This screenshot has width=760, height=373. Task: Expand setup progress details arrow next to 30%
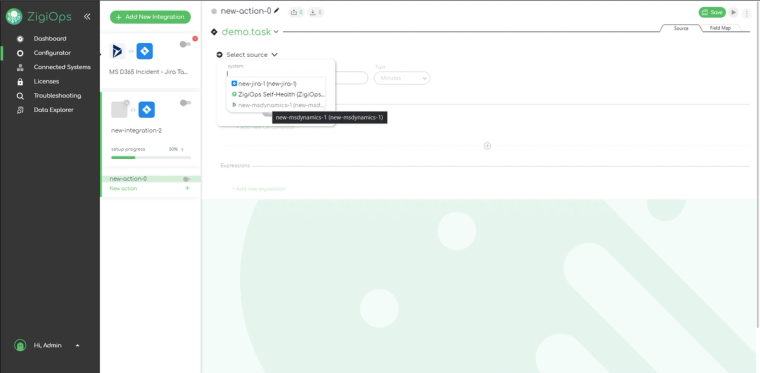coord(183,150)
